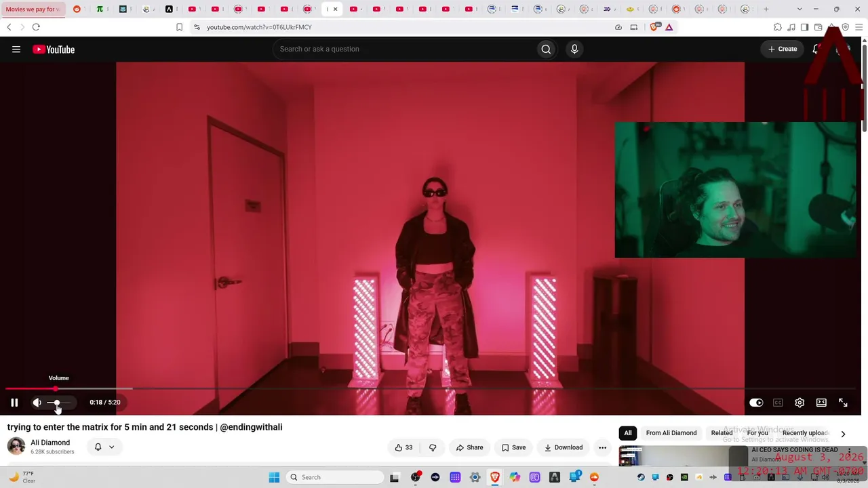Mute the video with the speaker icon
Viewport: 868px width, 488px height.
(x=37, y=403)
